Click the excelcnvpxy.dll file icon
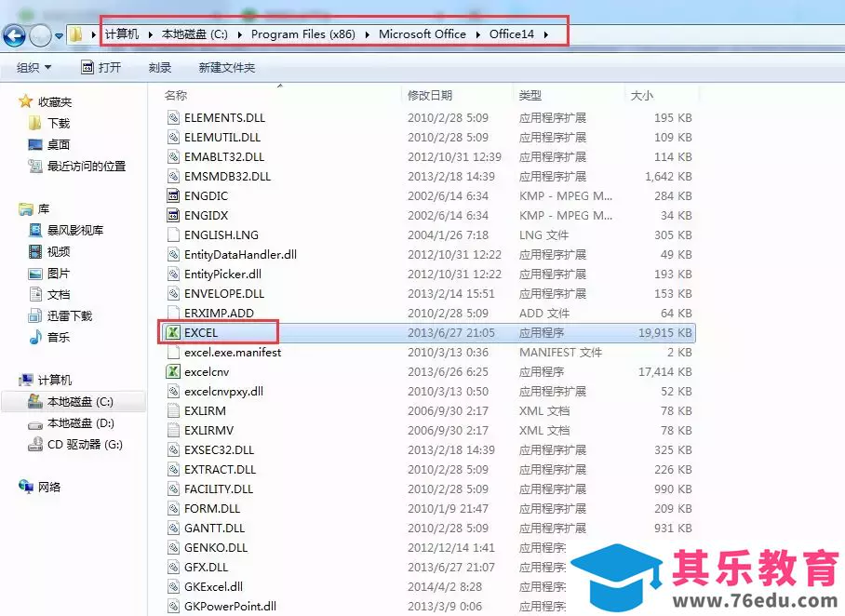The image size is (845, 616). [x=172, y=391]
